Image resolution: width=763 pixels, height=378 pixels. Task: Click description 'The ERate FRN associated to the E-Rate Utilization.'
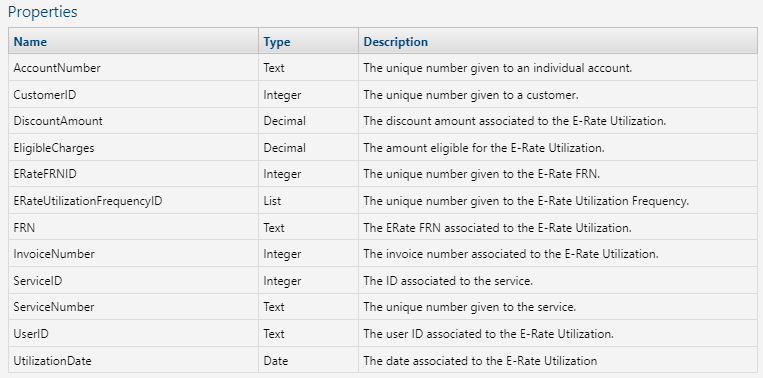(497, 228)
